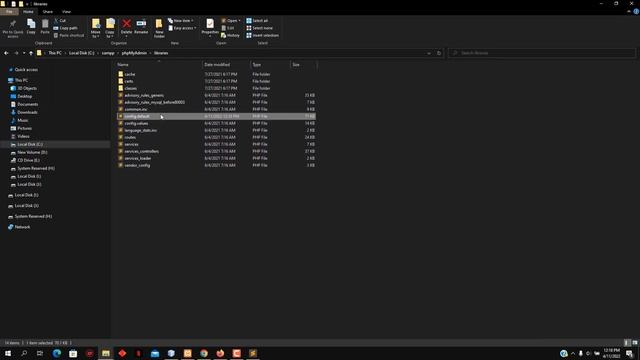Click Select all

(257, 20)
